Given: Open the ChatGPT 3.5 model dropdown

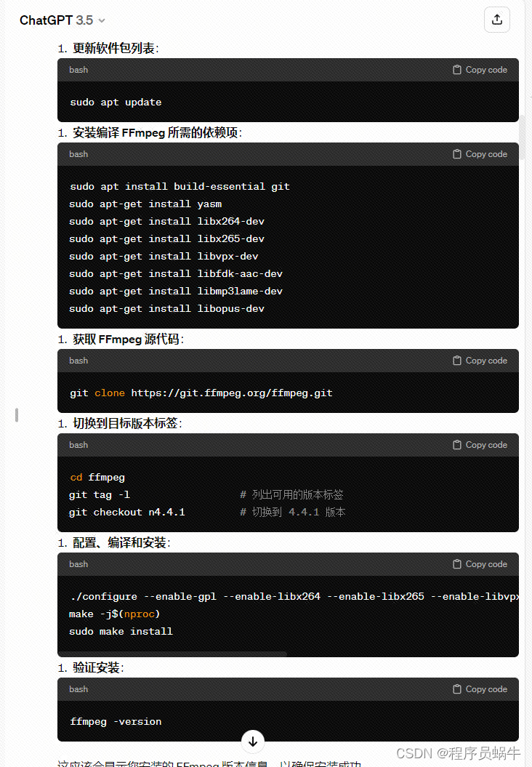Looking at the screenshot, I should click(x=62, y=20).
